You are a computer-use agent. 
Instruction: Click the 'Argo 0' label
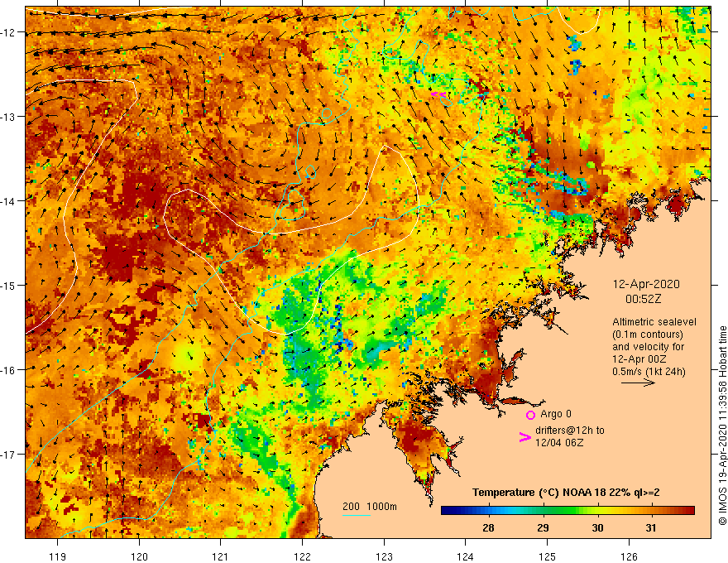(x=556, y=414)
